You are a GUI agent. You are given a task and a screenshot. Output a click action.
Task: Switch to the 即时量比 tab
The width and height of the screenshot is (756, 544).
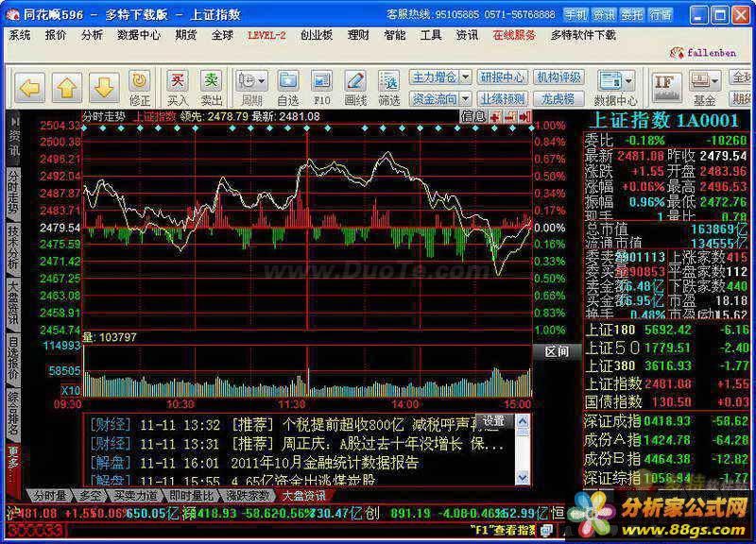pos(191,495)
